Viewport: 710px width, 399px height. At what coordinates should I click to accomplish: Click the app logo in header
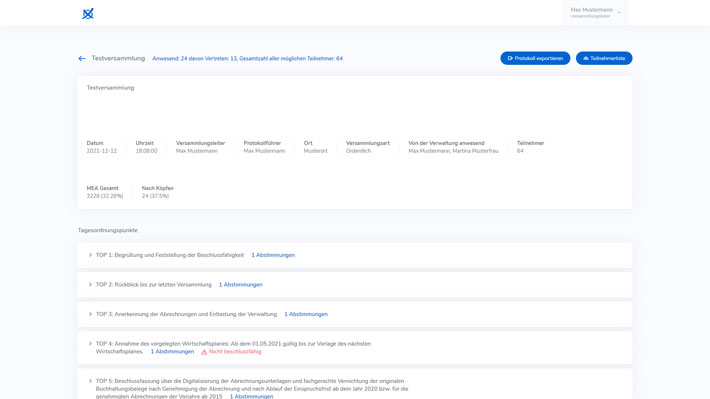tap(88, 14)
